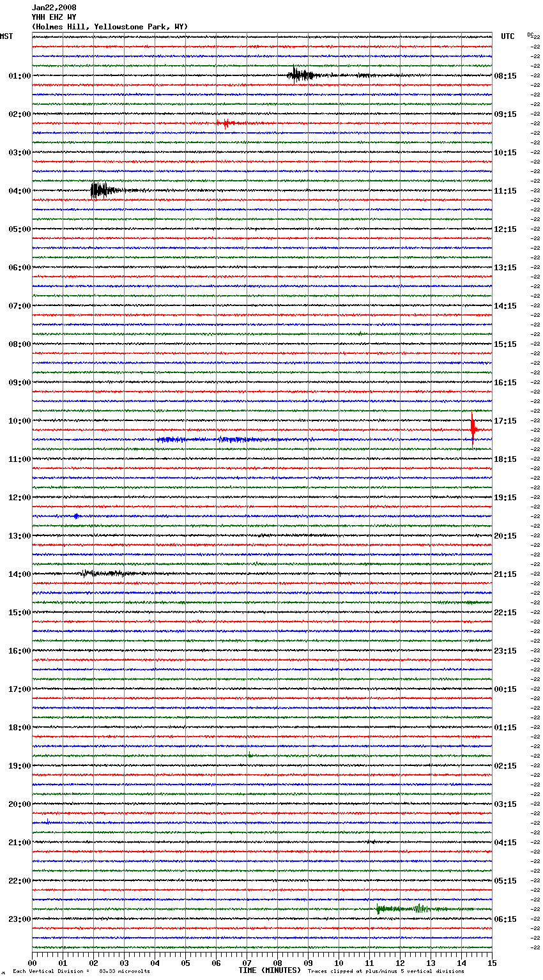Viewport: 543px width, 980px height.
Task: Click the 00:15 UTC time label
Action: (505, 689)
